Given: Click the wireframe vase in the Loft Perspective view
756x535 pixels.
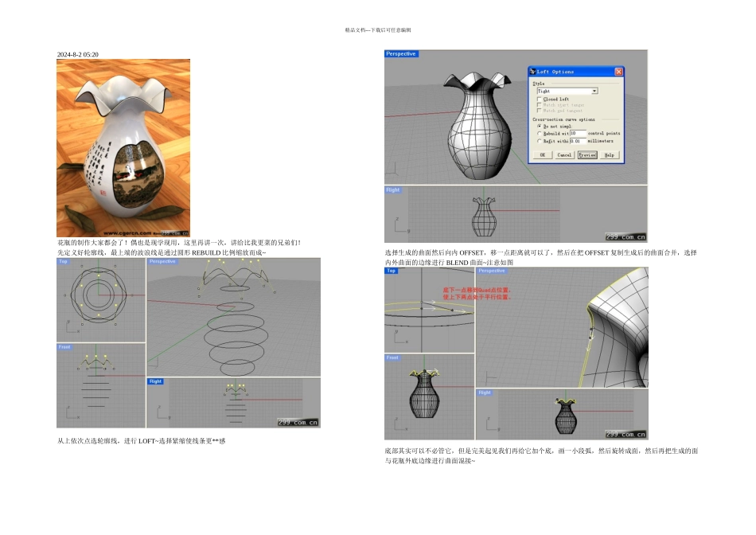Looking at the screenshot, I should 478,126.
